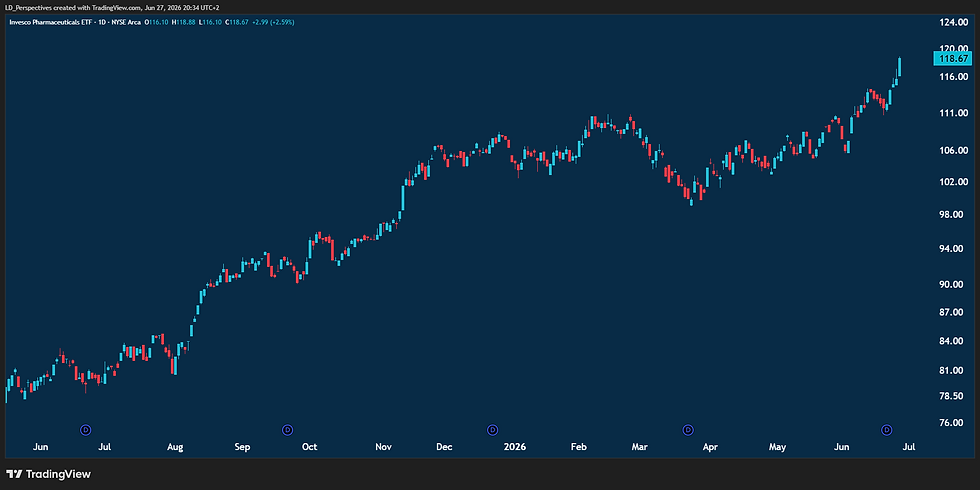
Task: Click the 106.00 price axis label
Action: pyautogui.click(x=954, y=151)
